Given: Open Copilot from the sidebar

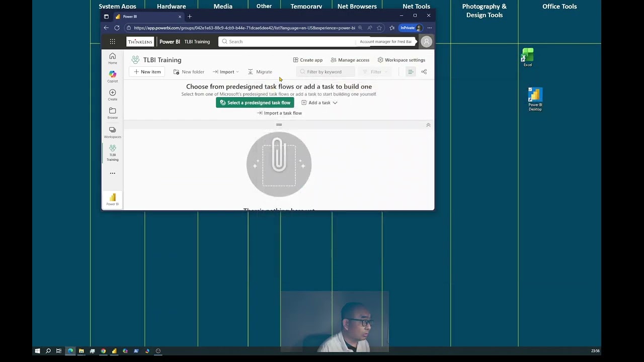Looking at the screenshot, I should [x=112, y=76].
